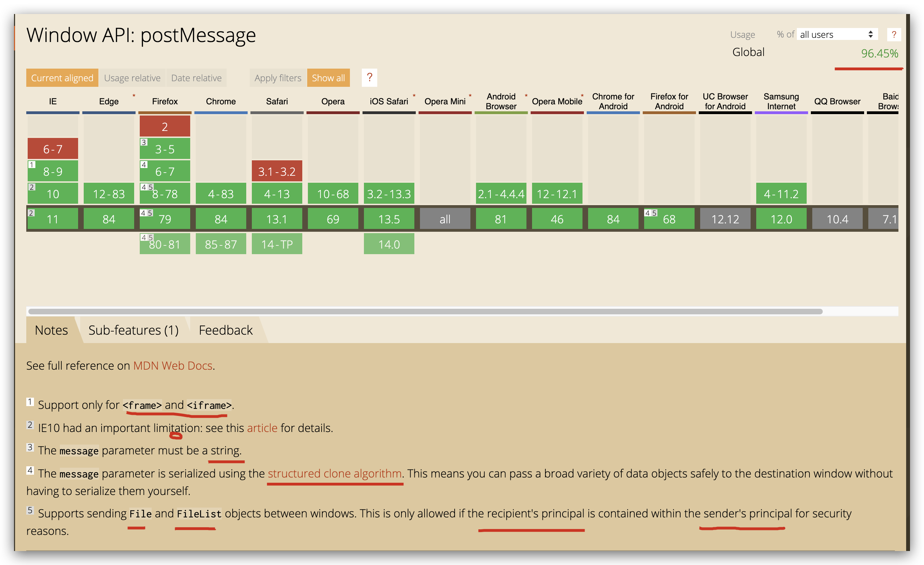Image resolution: width=924 pixels, height=565 pixels.
Task: Click the IE 10 cell
Action: 53,193
